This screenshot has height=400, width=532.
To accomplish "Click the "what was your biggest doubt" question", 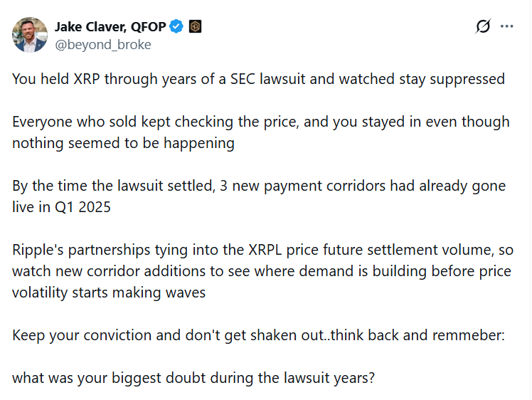I will [x=193, y=379].
